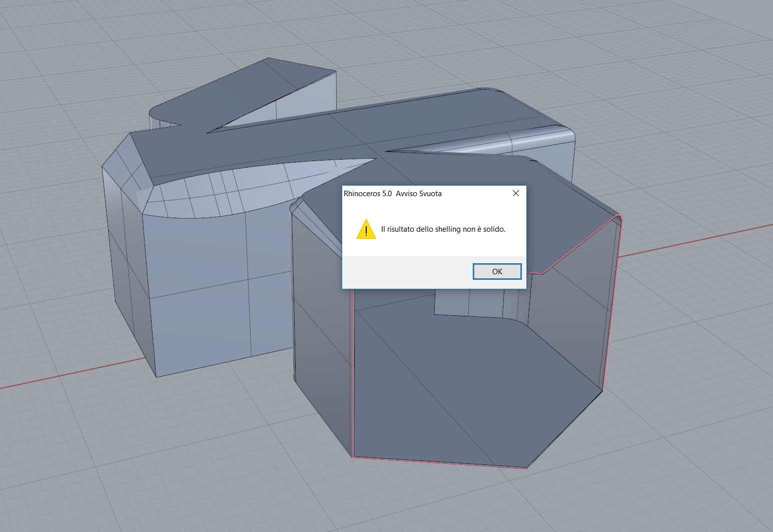Viewport: 773px width, 532px height.
Task: Click OK in the shelling warning dialog
Action: (497, 271)
